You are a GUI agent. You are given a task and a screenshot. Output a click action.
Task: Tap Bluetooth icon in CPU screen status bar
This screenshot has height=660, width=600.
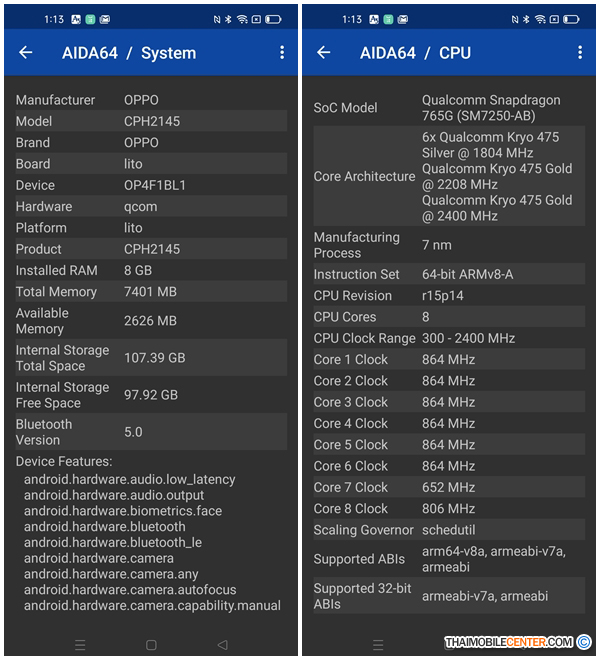click(x=526, y=19)
